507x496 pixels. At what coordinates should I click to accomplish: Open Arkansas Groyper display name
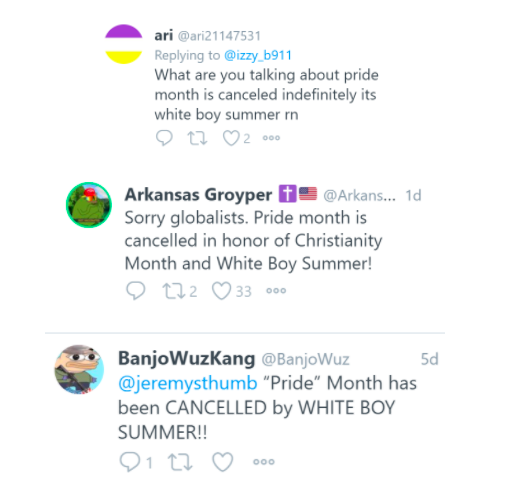(198, 195)
